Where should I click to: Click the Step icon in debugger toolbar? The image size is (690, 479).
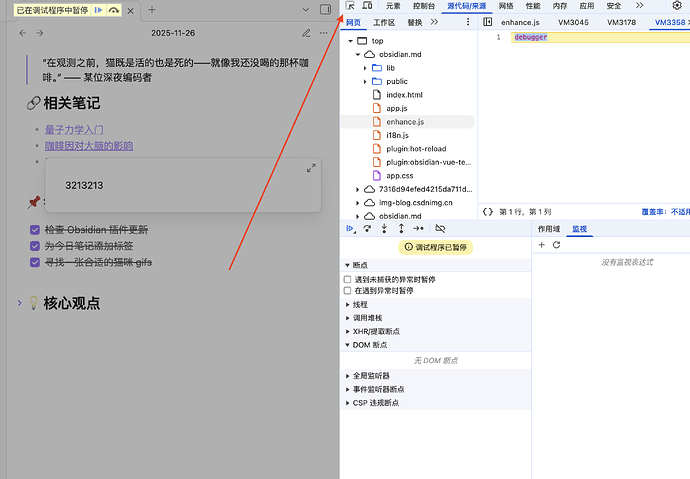click(418, 228)
